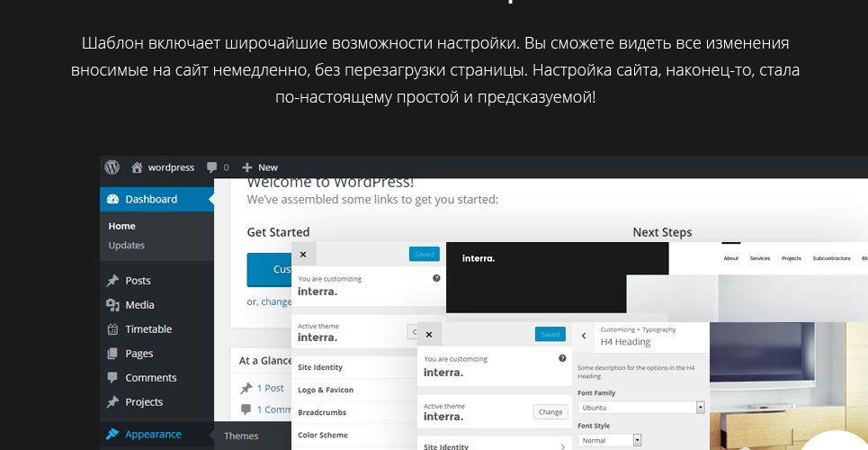
Task: Click the Get Started heading
Action: (278, 232)
